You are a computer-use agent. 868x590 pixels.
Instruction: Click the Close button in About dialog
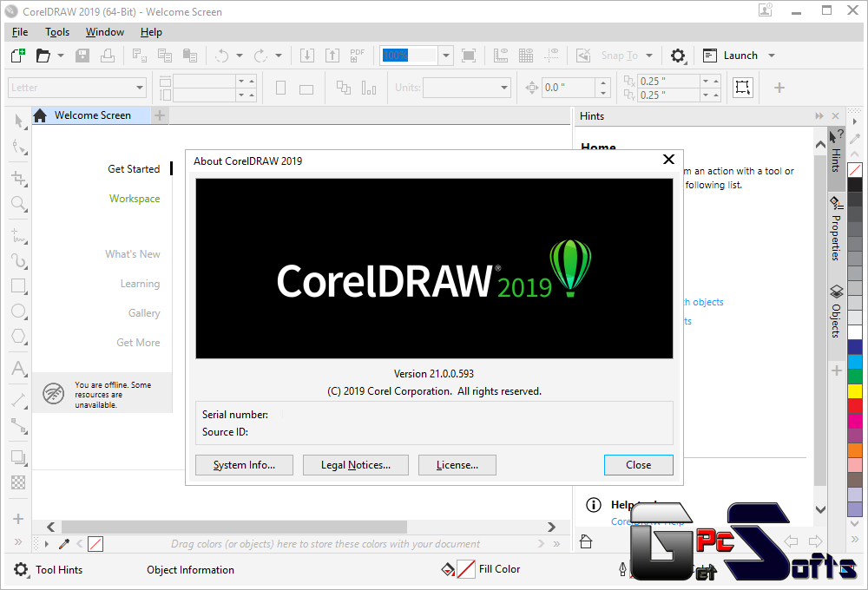click(639, 465)
